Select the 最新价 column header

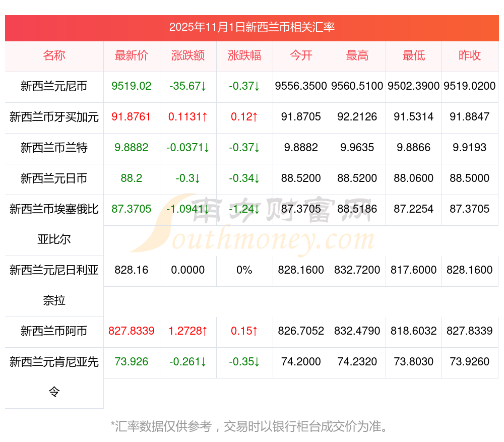[x=132, y=55]
